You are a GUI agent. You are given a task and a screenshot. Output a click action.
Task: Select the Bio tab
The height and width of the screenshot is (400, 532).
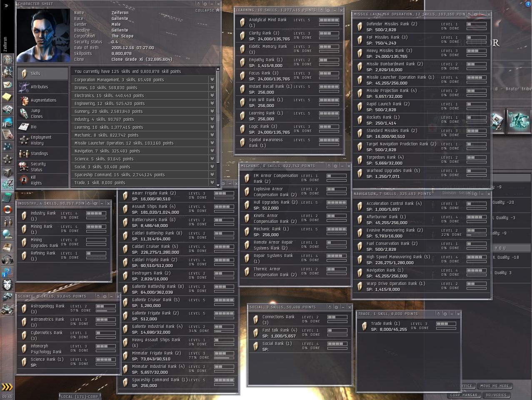[x=42, y=127]
